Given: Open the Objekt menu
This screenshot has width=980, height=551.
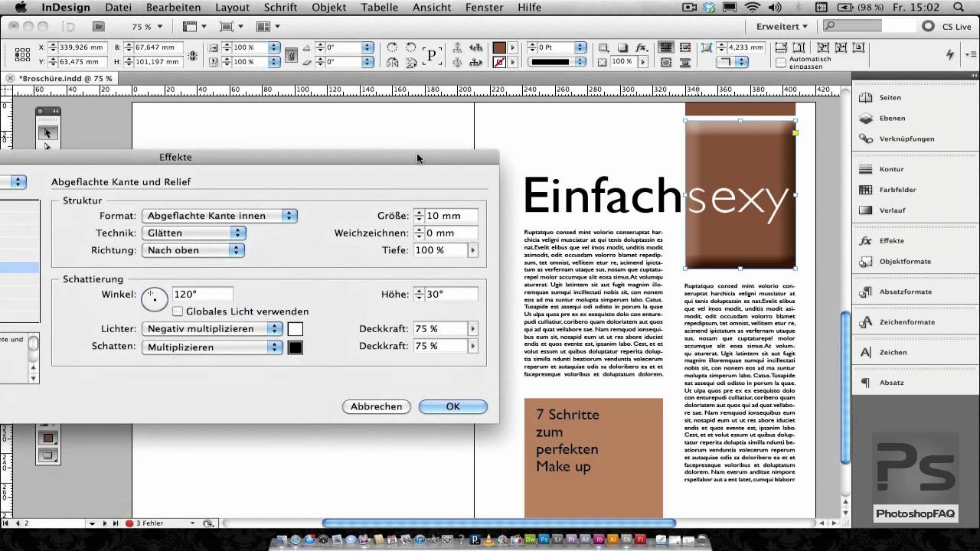Looking at the screenshot, I should 329,8.
